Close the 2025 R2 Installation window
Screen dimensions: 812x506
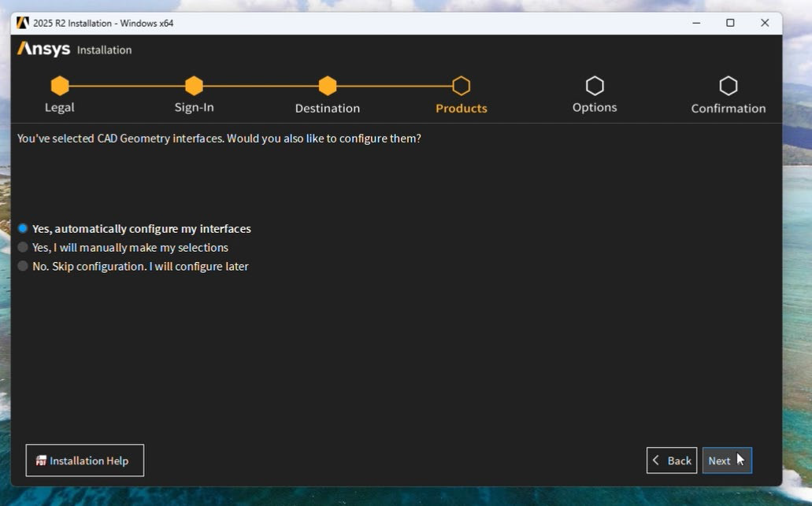(765, 23)
